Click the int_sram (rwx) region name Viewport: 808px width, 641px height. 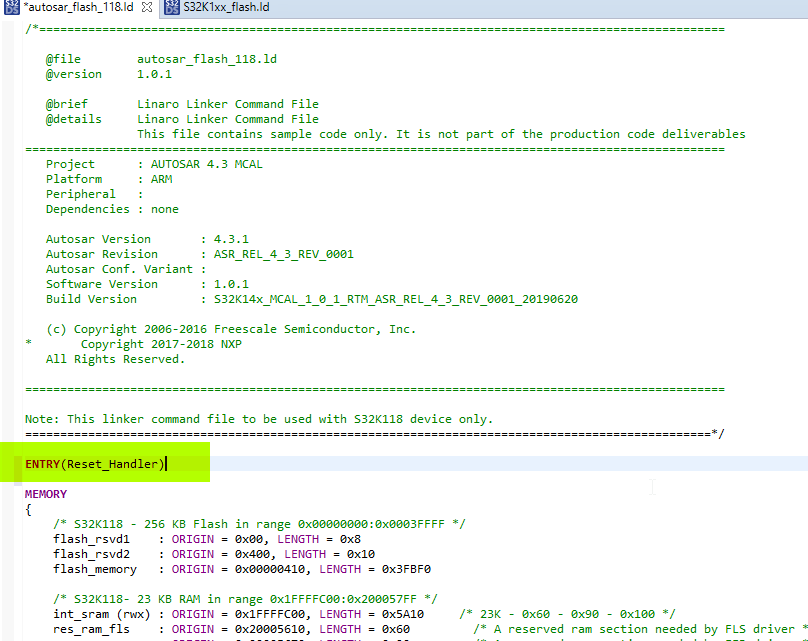(x=102, y=614)
